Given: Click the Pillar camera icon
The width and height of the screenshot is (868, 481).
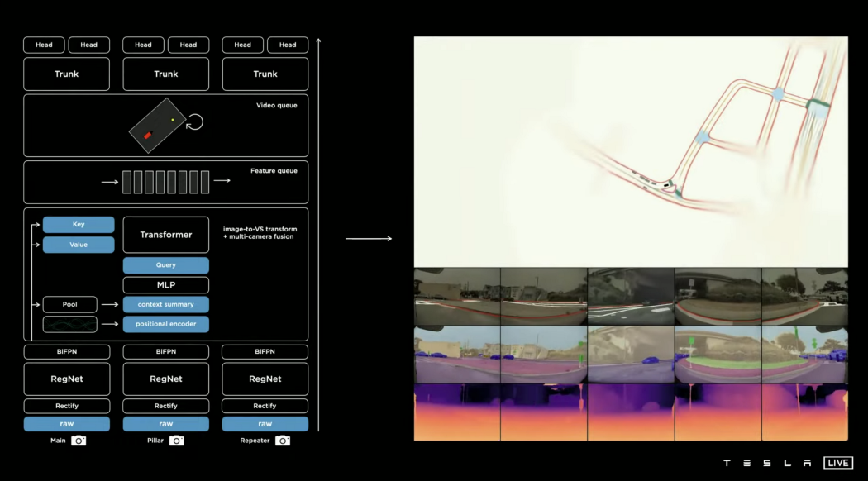Looking at the screenshot, I should click(x=177, y=441).
